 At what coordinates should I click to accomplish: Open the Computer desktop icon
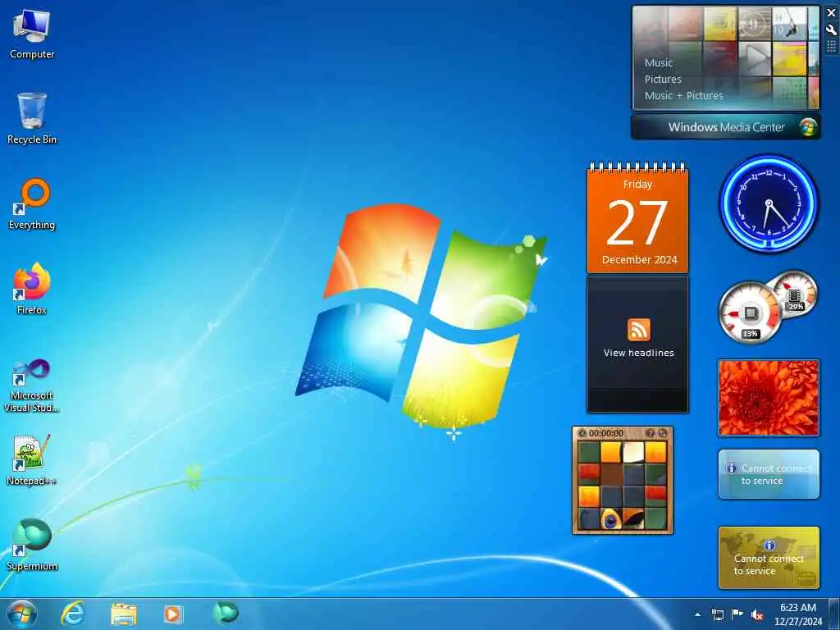click(32, 34)
